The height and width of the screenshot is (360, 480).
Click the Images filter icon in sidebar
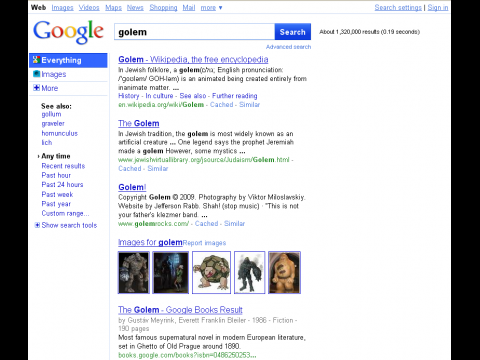36,74
